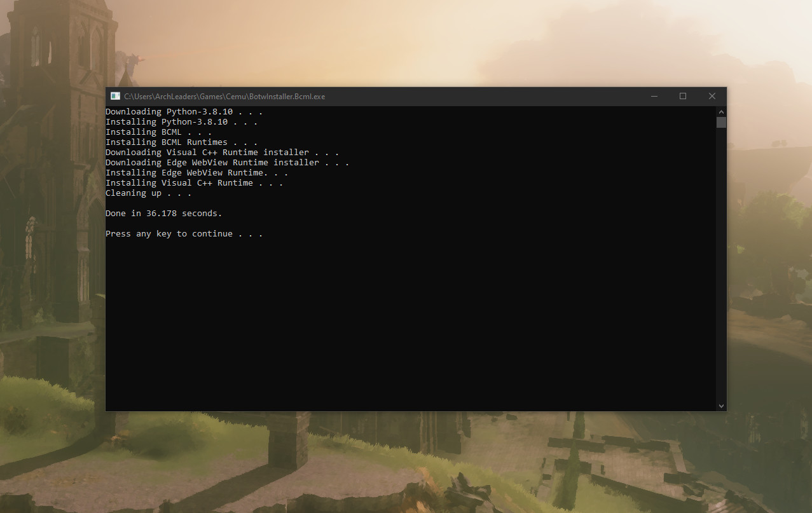Click the 'Cleaning up . . .' line

148,193
